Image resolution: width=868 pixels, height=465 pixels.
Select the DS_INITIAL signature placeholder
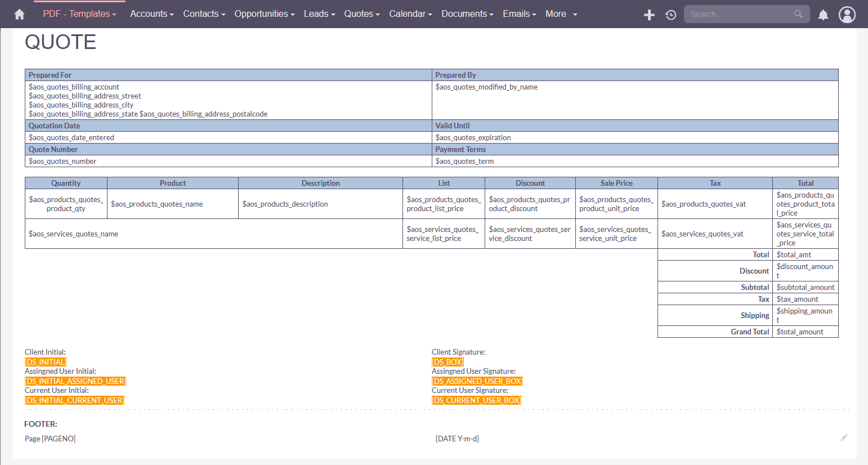(x=45, y=362)
